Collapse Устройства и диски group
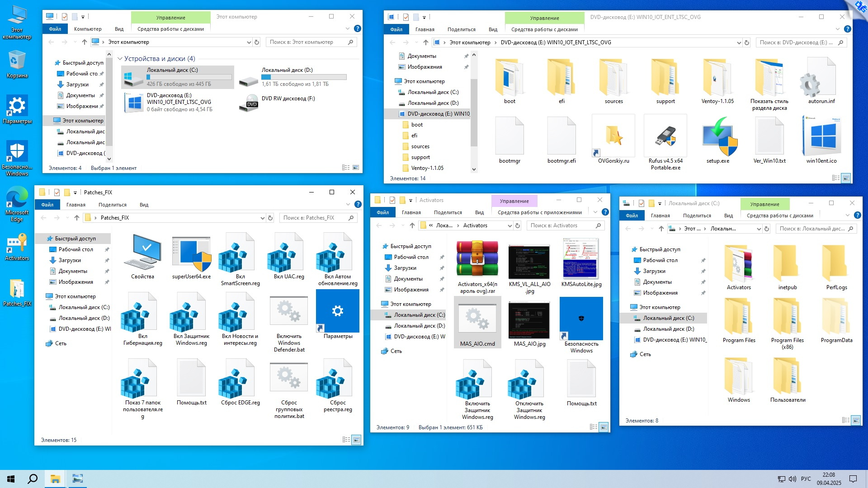Screen dimensions: 868x488 (120, 59)
